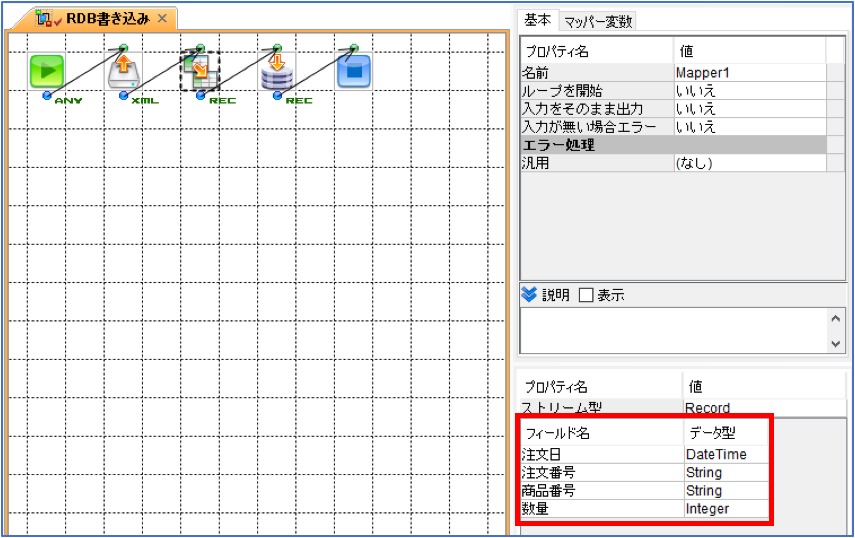Image resolution: width=855 pixels, height=538 pixels.
Task: Select the 汎用 property label
Action: pos(597,162)
